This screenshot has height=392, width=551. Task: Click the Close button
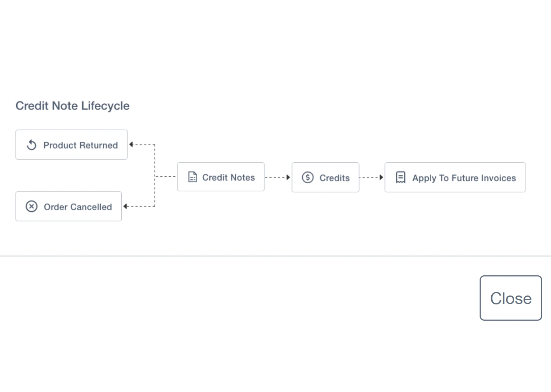pyautogui.click(x=511, y=298)
